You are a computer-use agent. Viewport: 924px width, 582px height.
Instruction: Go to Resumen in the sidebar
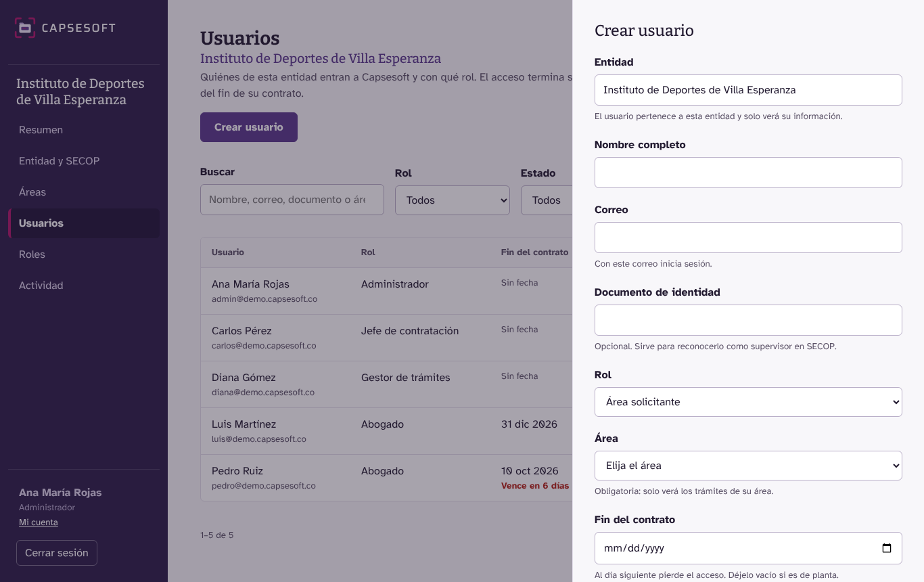(x=84, y=130)
